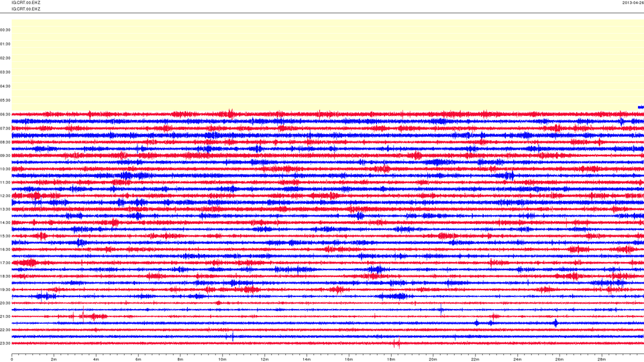The image size is (644, 362).
Task: Click the 14m tick on the minutes axis
Action: pos(307,359)
